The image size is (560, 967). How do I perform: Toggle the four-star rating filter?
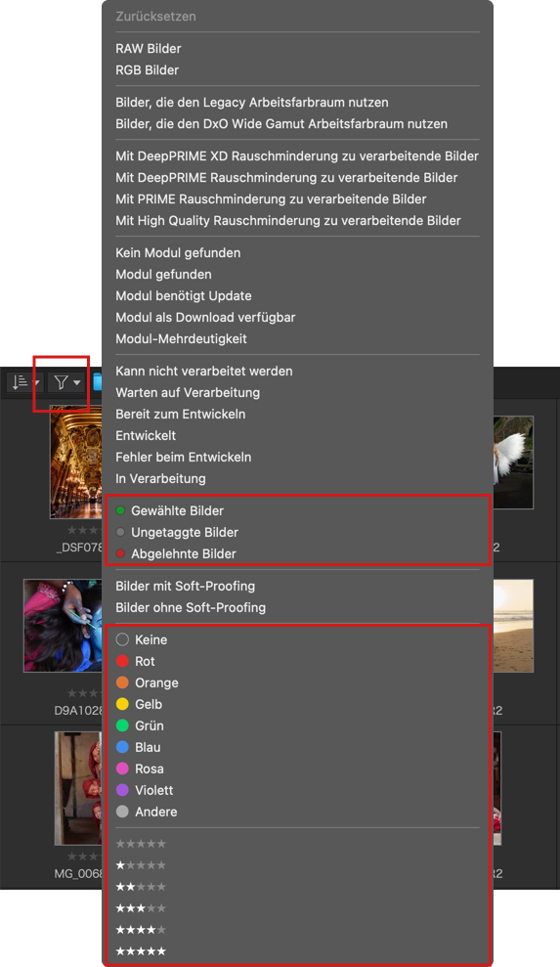[142, 930]
